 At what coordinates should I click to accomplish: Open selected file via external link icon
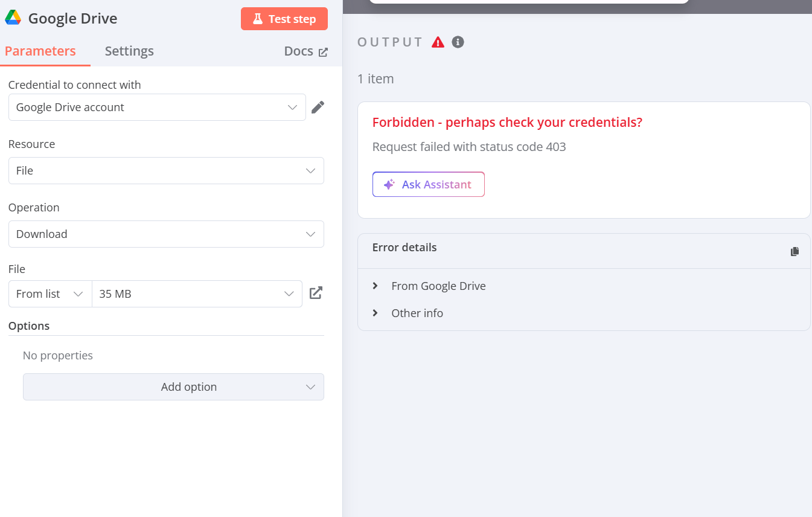[316, 294]
